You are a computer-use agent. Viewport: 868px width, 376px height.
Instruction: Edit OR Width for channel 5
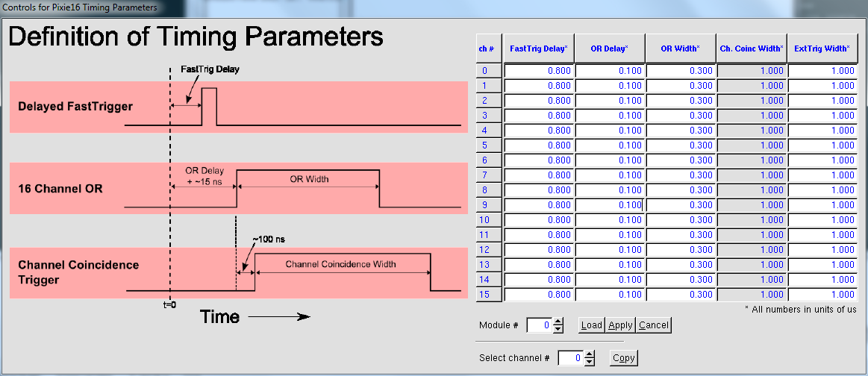[x=681, y=145]
